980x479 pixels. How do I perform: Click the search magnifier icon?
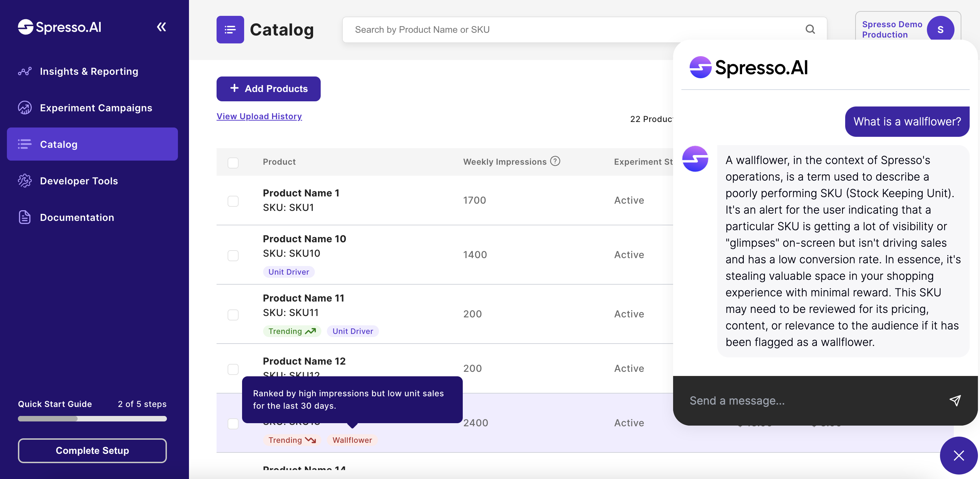click(x=810, y=29)
